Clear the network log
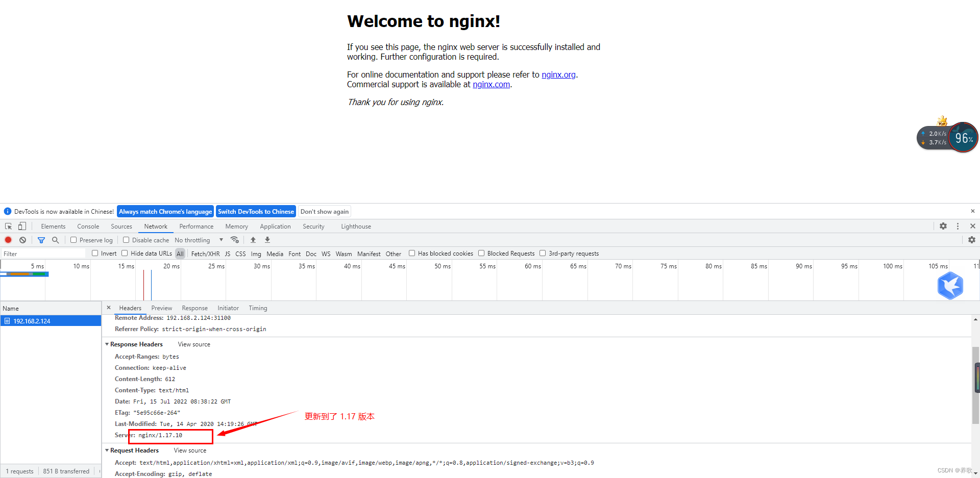 22,240
